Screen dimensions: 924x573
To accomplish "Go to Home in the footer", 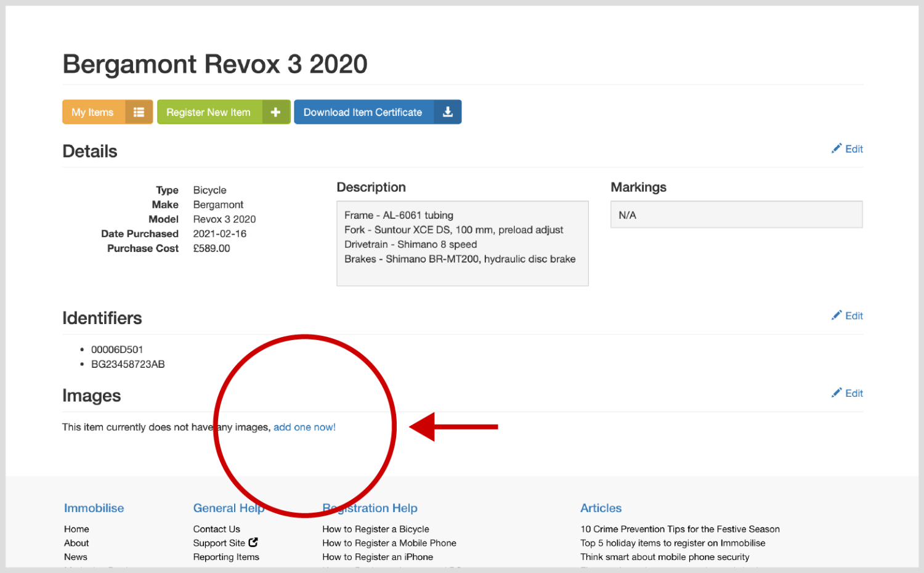I will pyautogui.click(x=76, y=529).
